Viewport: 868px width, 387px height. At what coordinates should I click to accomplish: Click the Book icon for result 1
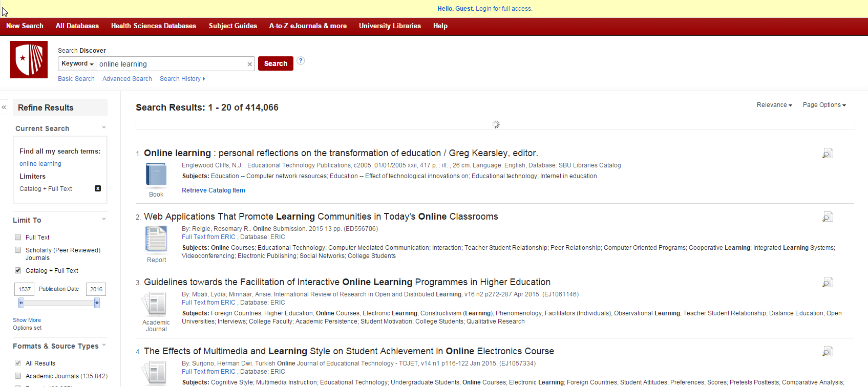click(156, 175)
